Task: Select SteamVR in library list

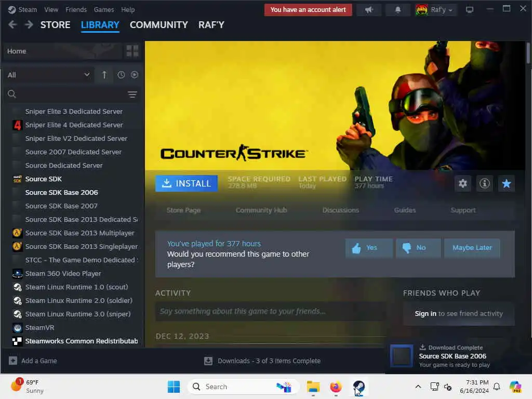Action: (x=39, y=328)
